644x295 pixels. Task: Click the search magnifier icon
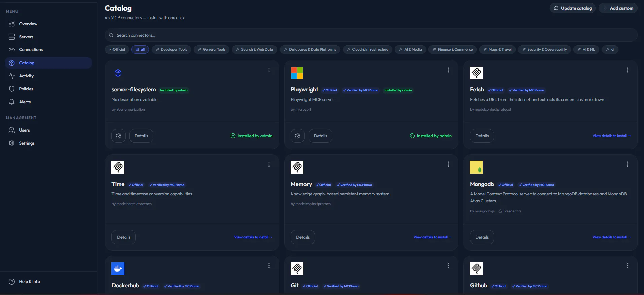[x=111, y=35]
